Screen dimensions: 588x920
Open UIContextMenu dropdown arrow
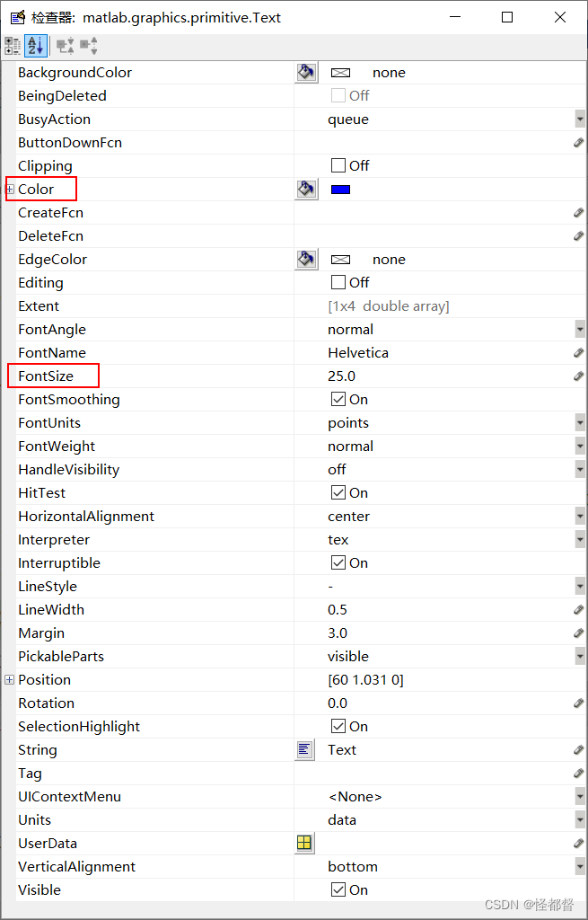[x=580, y=796]
